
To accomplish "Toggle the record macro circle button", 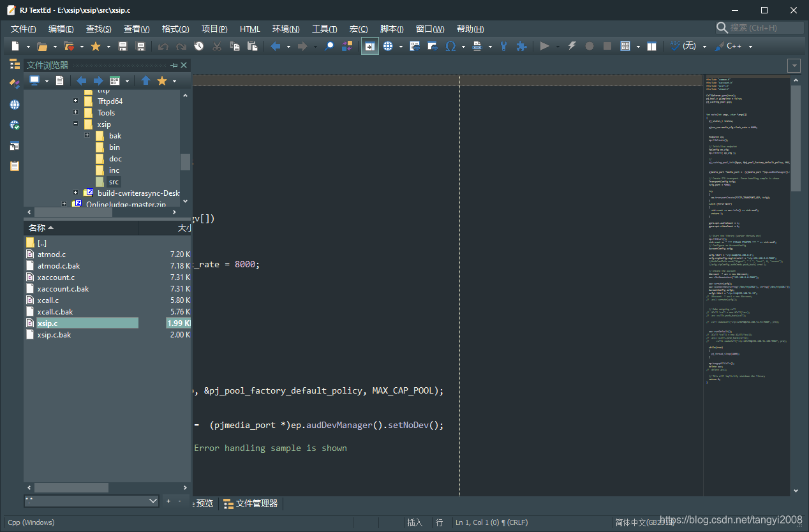I will pyautogui.click(x=590, y=46).
